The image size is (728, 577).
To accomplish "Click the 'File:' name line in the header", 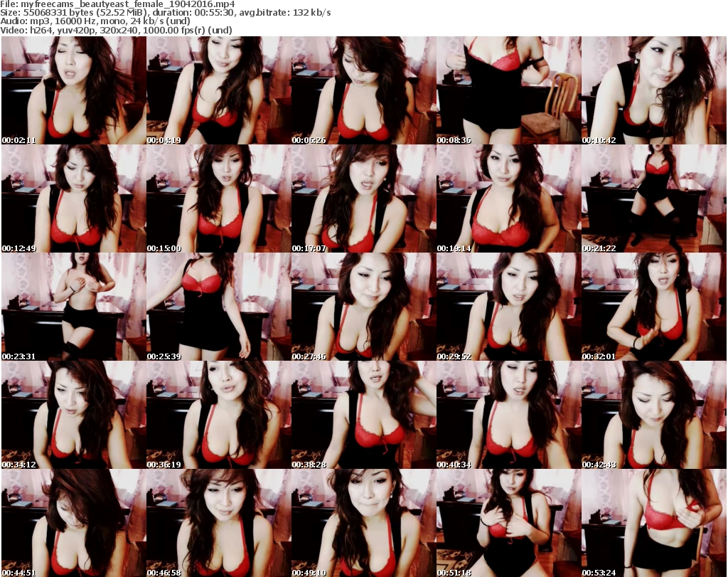I will (x=117, y=4).
